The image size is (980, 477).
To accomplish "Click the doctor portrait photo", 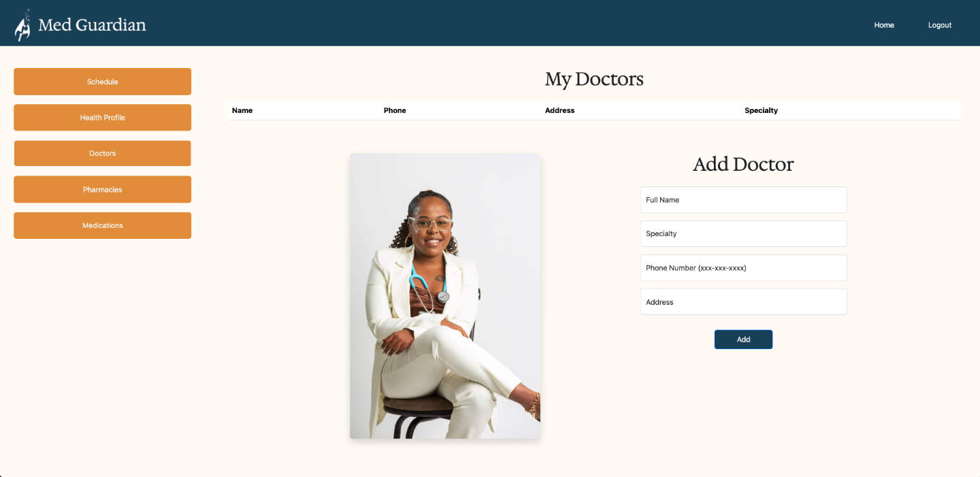I will tap(445, 296).
